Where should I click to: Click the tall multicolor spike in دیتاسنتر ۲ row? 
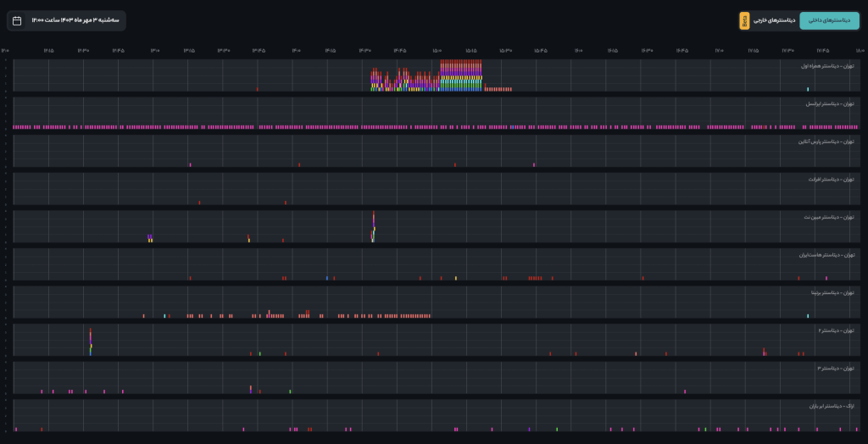[x=90, y=341]
